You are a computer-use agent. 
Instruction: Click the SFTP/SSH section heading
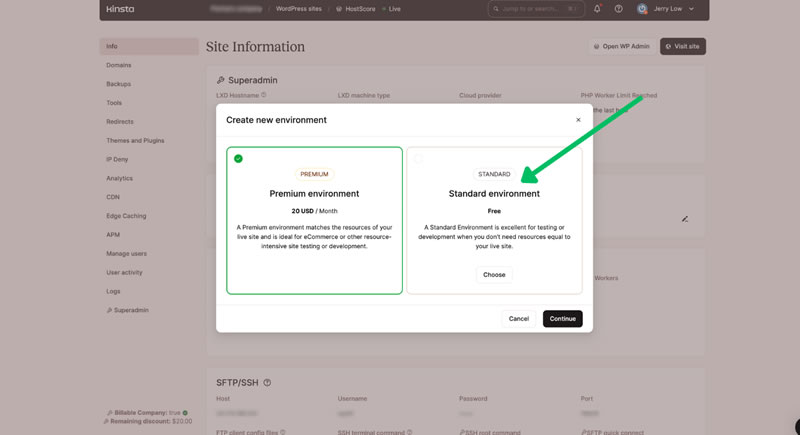[237, 382]
